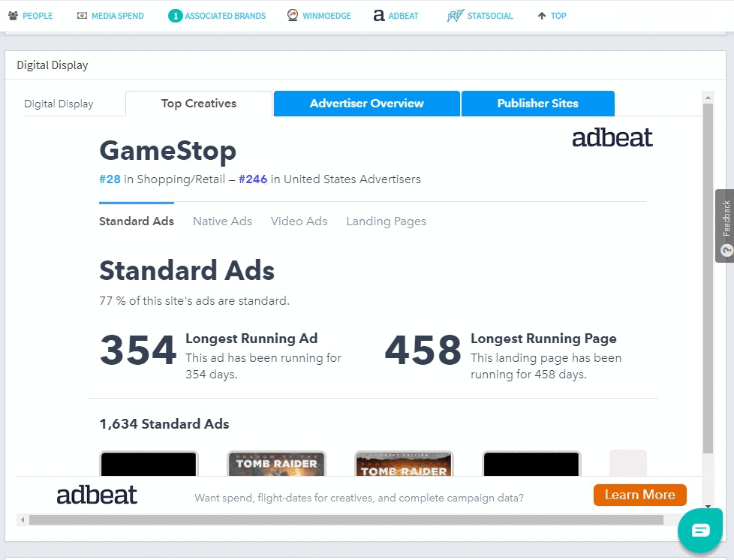Switch to the Native Ads sub-tab

222,221
